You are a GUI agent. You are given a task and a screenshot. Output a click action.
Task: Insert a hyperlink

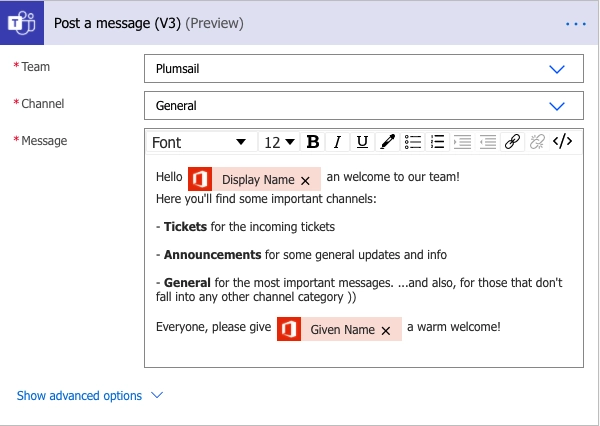pyautogui.click(x=512, y=142)
